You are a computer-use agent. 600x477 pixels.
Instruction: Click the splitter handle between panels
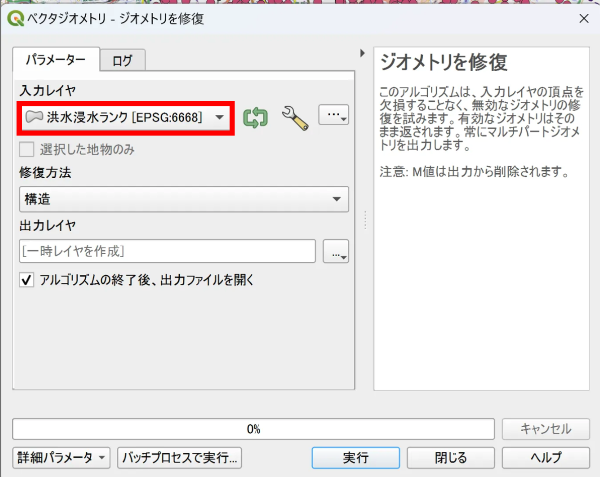pos(365,220)
